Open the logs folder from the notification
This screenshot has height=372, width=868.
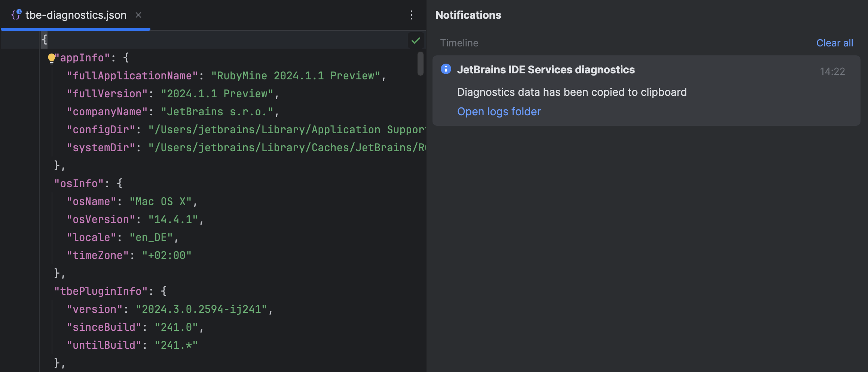[499, 111]
